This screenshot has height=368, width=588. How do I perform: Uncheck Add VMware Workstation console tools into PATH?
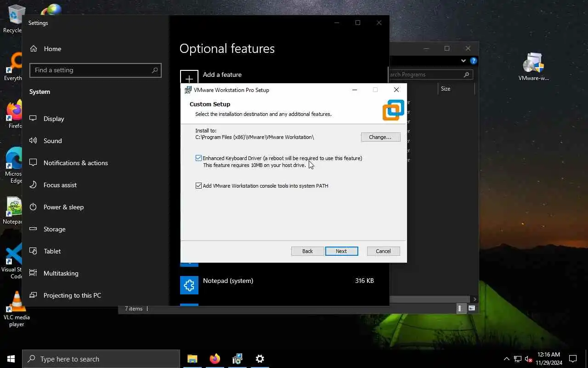198,186
